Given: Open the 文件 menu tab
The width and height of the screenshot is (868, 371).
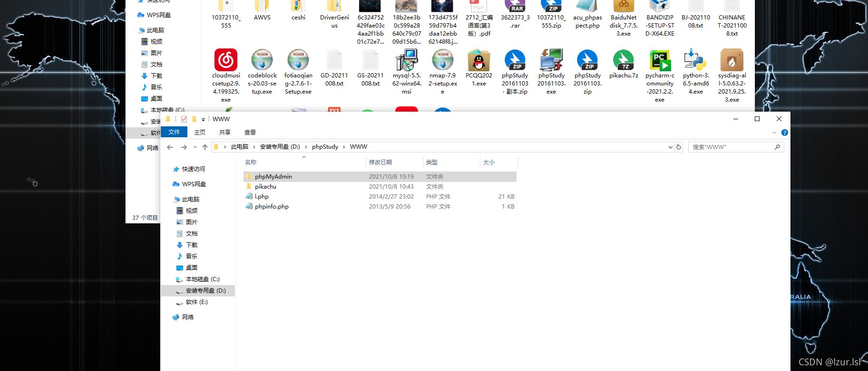Looking at the screenshot, I should click(x=174, y=132).
